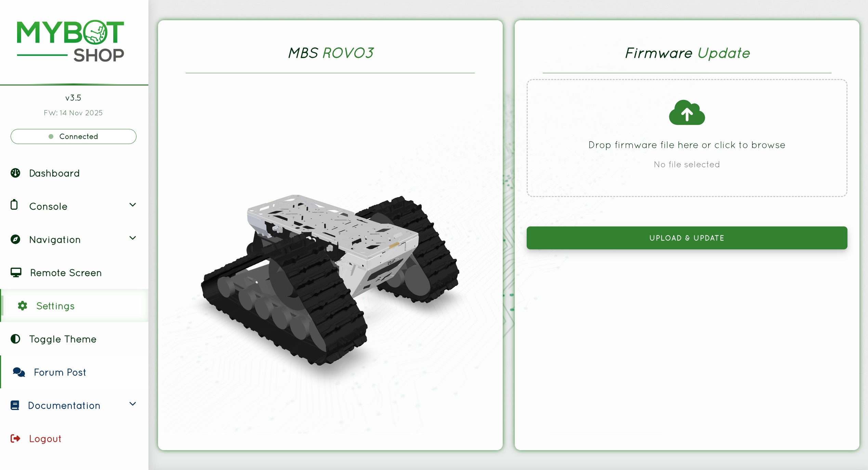Browse for firmware file in drop zone

[687, 138]
